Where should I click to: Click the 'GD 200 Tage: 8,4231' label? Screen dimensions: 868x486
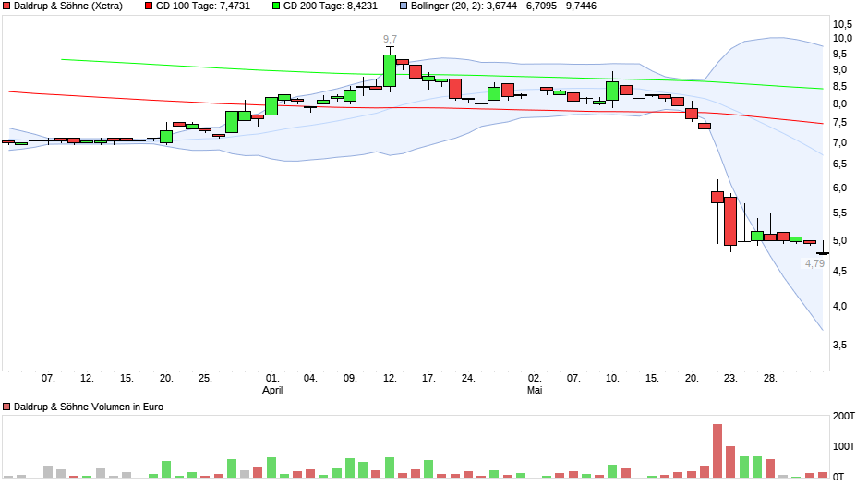pos(331,6)
